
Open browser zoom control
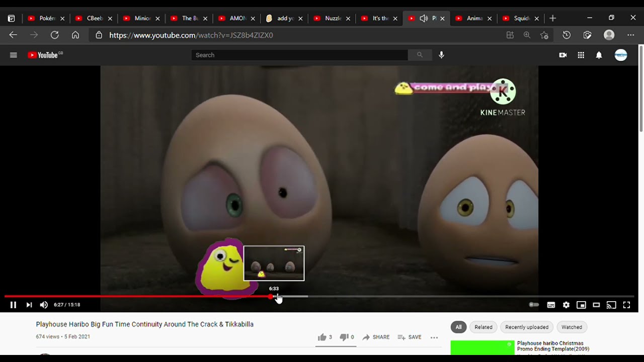coord(527,35)
